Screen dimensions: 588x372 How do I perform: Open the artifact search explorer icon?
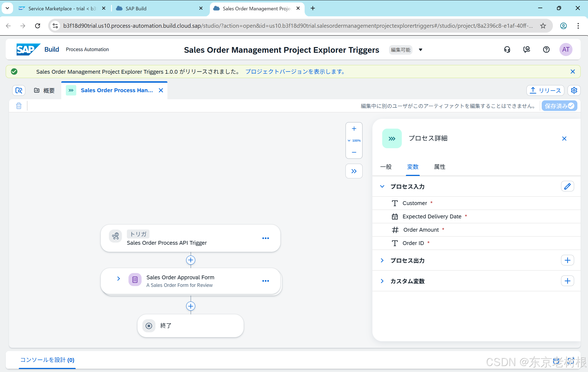pos(19,90)
